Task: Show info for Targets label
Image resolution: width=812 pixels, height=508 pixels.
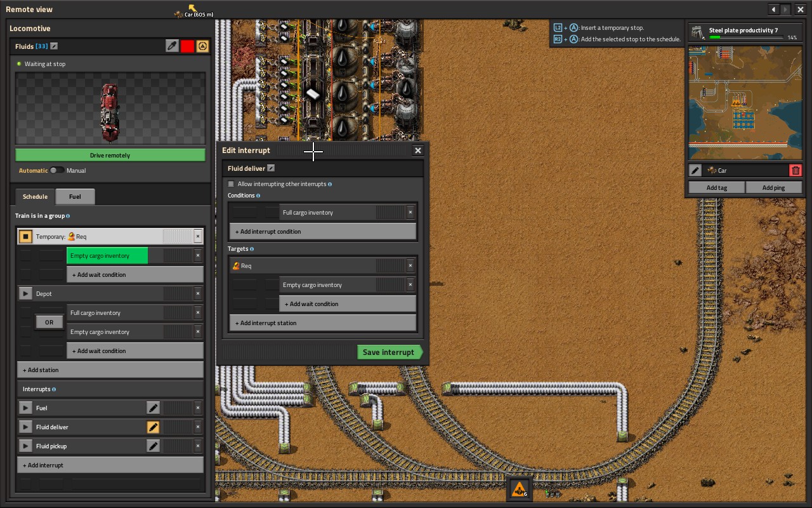Action: (252, 249)
